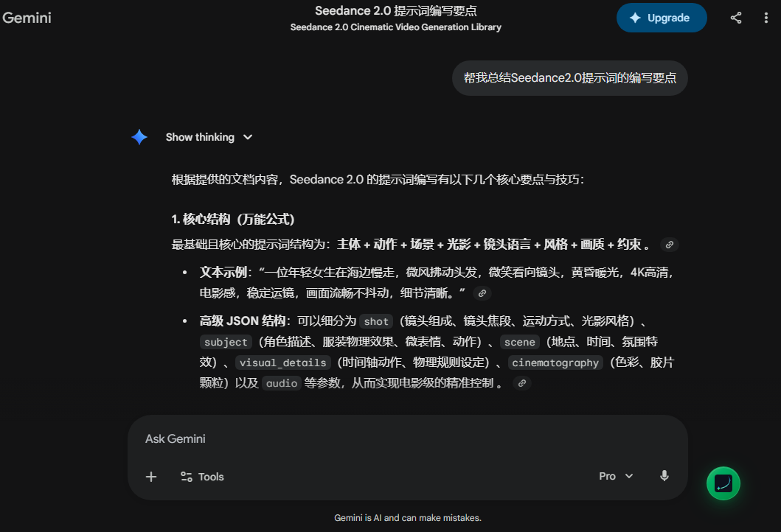Click the Gemini is AI disclaimer text
The height and width of the screenshot is (532, 781).
[407, 518]
